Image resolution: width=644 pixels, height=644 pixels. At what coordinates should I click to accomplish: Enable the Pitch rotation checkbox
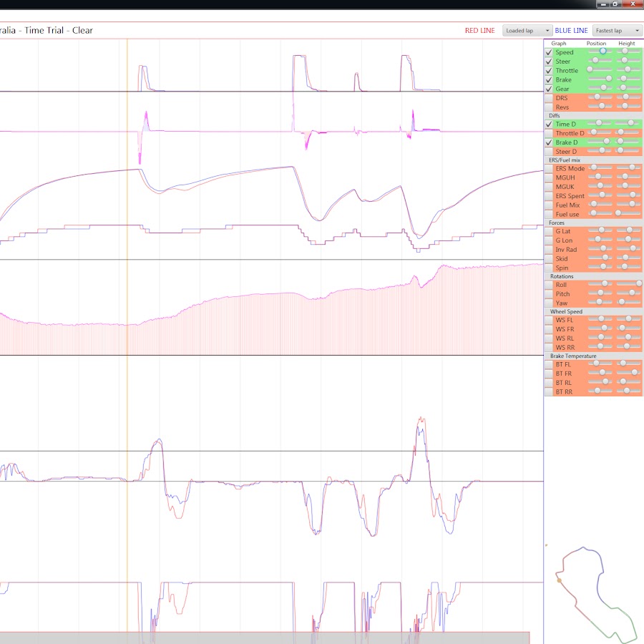pos(549,294)
